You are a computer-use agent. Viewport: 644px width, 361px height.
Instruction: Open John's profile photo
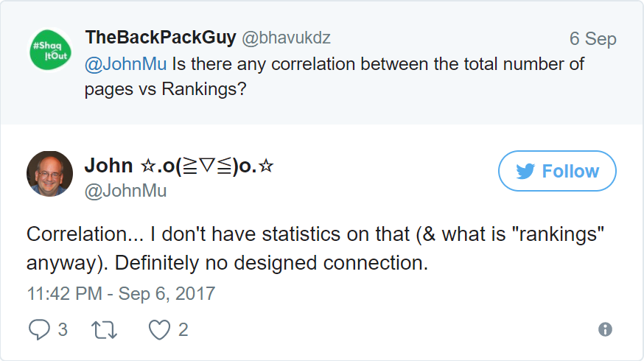click(x=49, y=174)
